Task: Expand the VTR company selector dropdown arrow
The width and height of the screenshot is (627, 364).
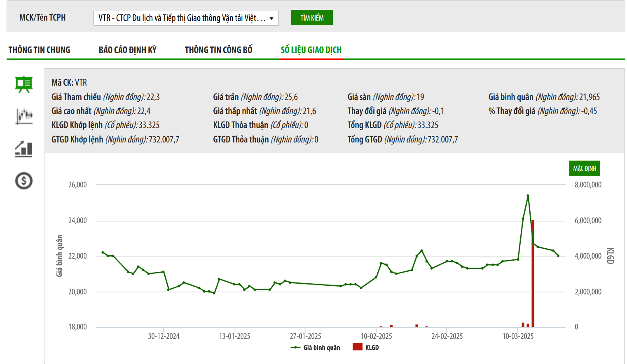Action: click(x=271, y=18)
